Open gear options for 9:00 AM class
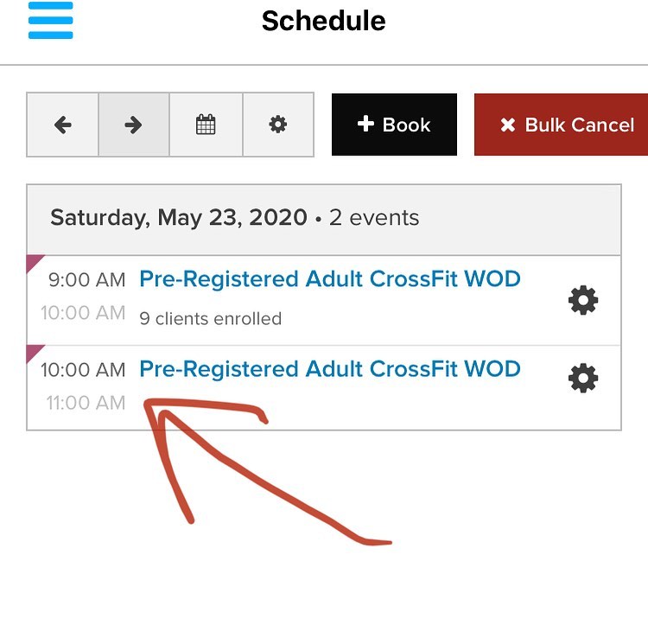The width and height of the screenshot is (648, 644). pyautogui.click(x=582, y=300)
